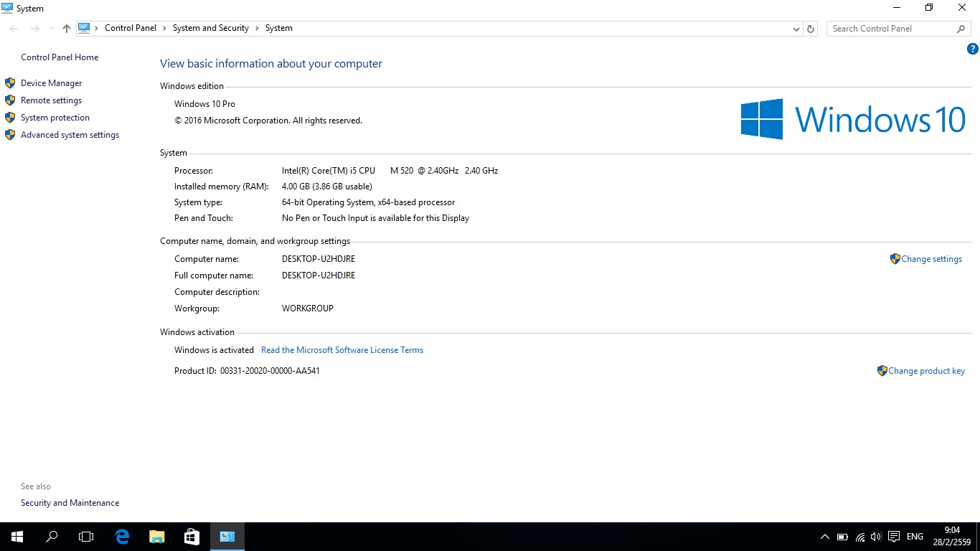Open System and Security breadcrumb
The height and width of the screenshot is (551, 980).
(211, 28)
